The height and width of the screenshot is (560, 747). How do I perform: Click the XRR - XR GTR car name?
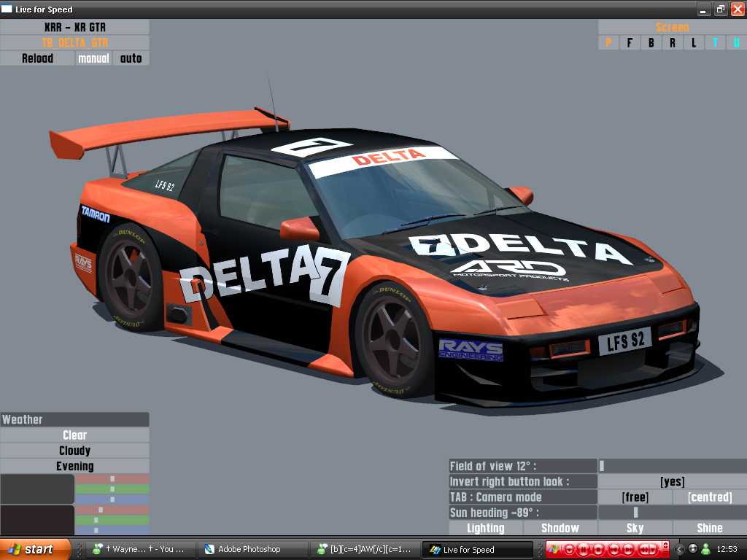tap(75, 27)
